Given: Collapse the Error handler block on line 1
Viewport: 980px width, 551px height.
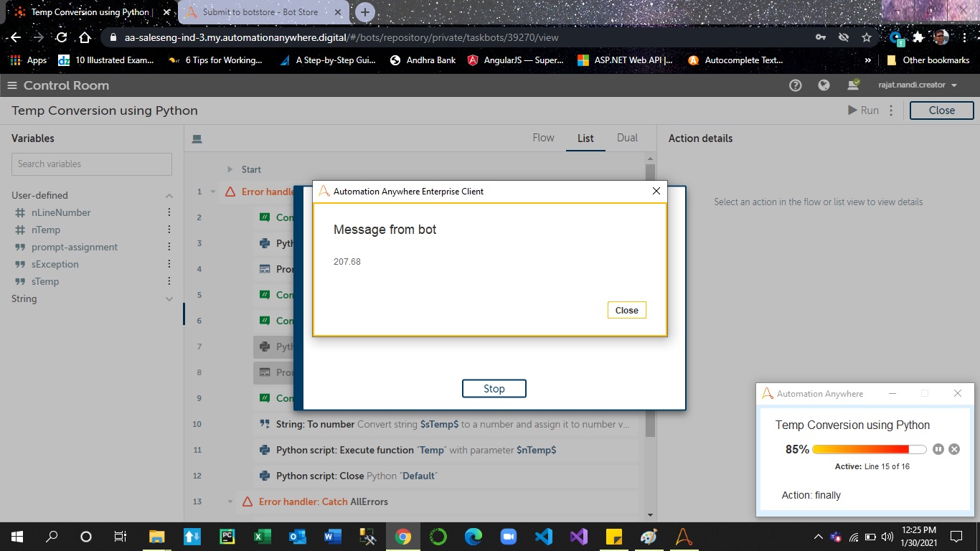Looking at the screenshot, I should [x=212, y=192].
